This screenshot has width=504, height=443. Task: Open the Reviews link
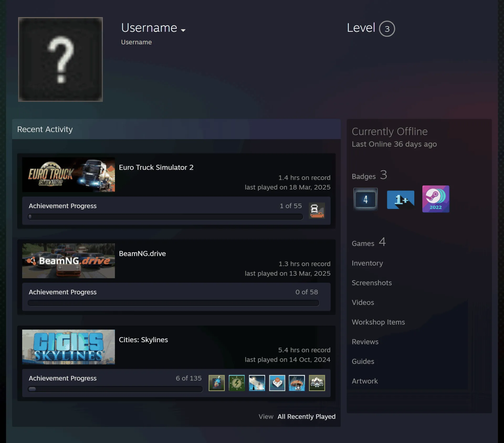pos(365,342)
